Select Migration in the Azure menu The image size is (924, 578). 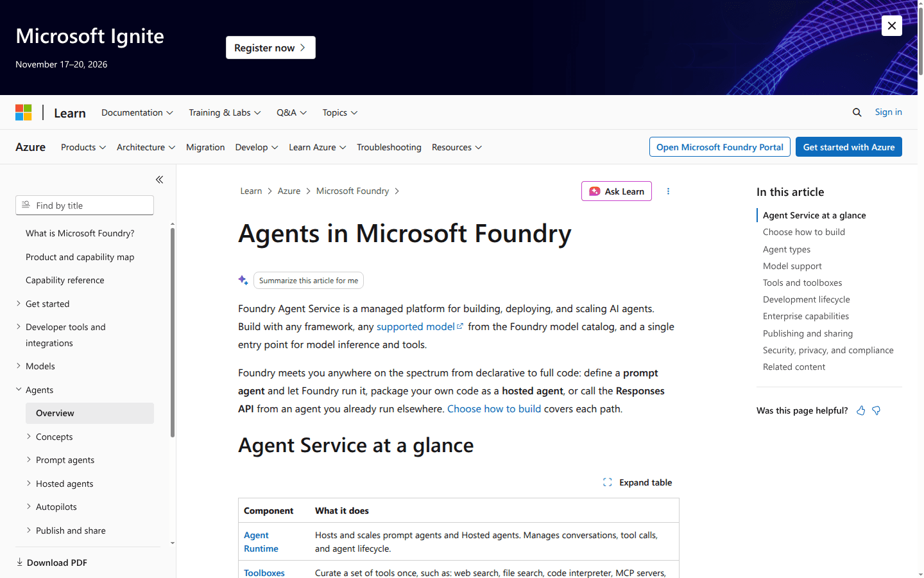tap(205, 147)
